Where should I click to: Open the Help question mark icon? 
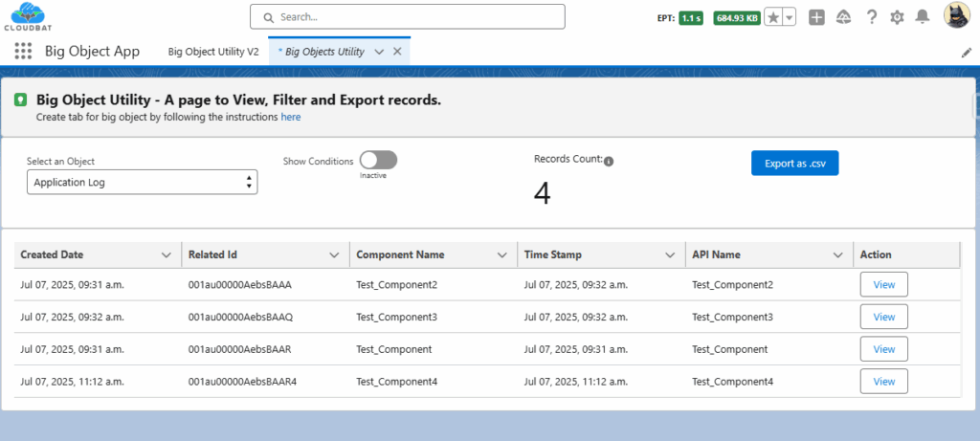(871, 17)
